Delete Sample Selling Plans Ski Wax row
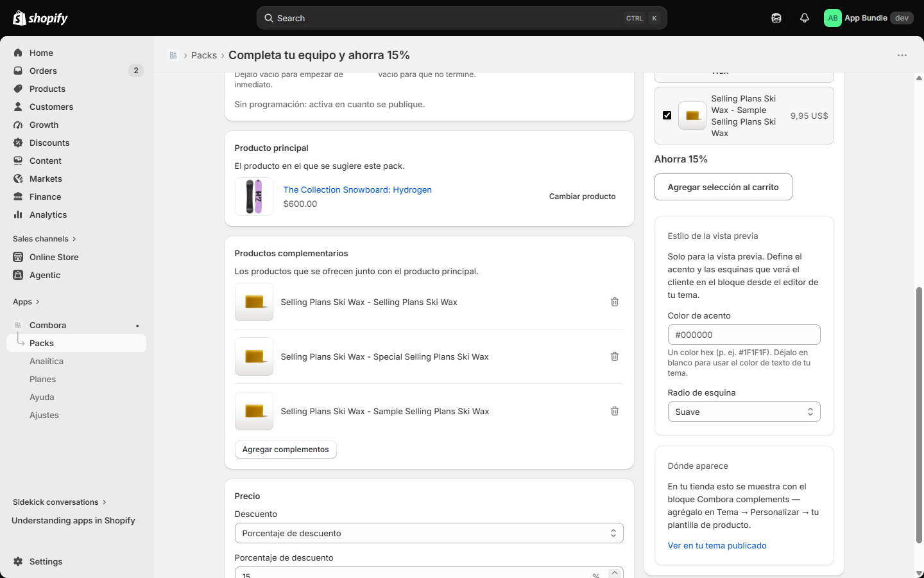 615,411
